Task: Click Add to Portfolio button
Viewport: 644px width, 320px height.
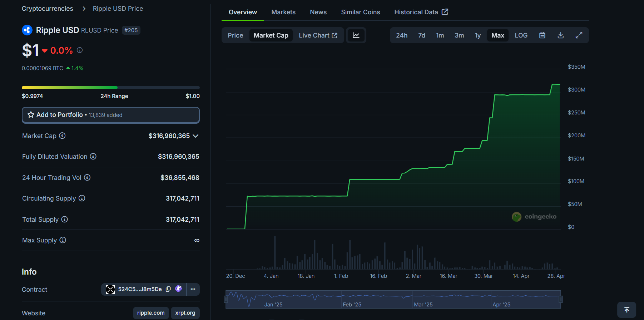Action: (x=111, y=115)
